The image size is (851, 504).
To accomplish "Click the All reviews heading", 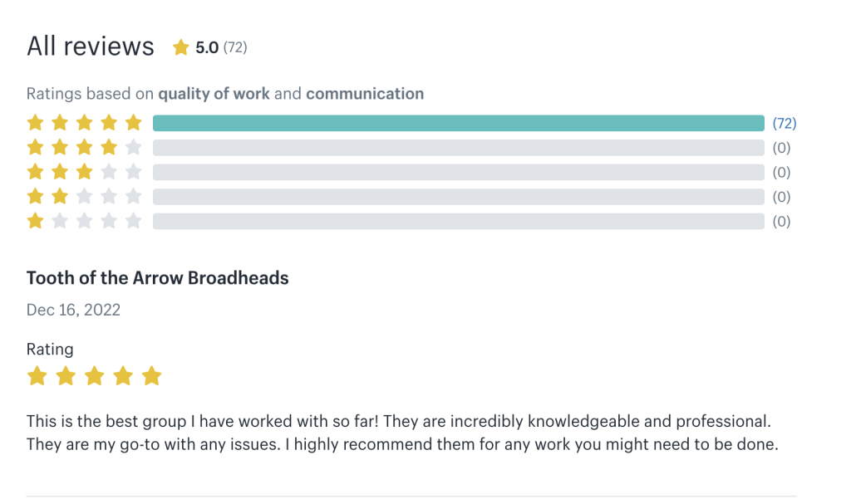I will click(91, 46).
